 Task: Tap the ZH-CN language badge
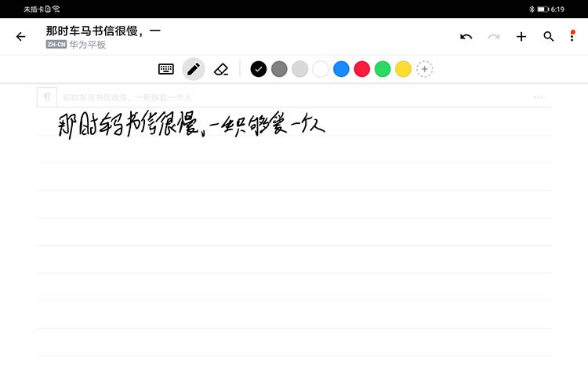56,44
